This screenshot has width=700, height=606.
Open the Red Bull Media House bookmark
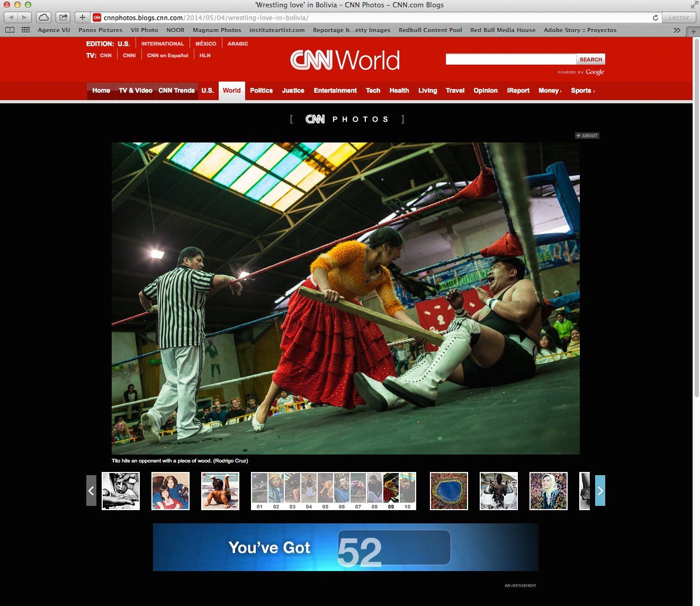point(502,30)
